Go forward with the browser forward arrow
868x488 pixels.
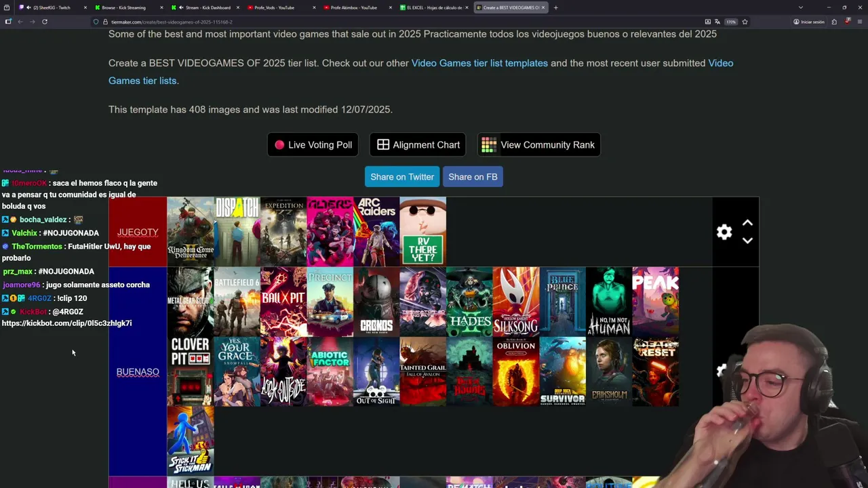click(32, 22)
